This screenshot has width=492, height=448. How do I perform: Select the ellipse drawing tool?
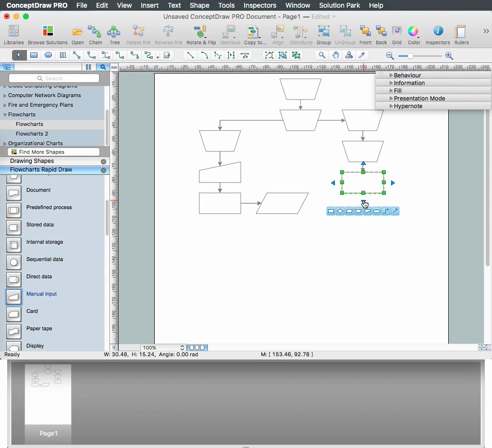pos(48,55)
